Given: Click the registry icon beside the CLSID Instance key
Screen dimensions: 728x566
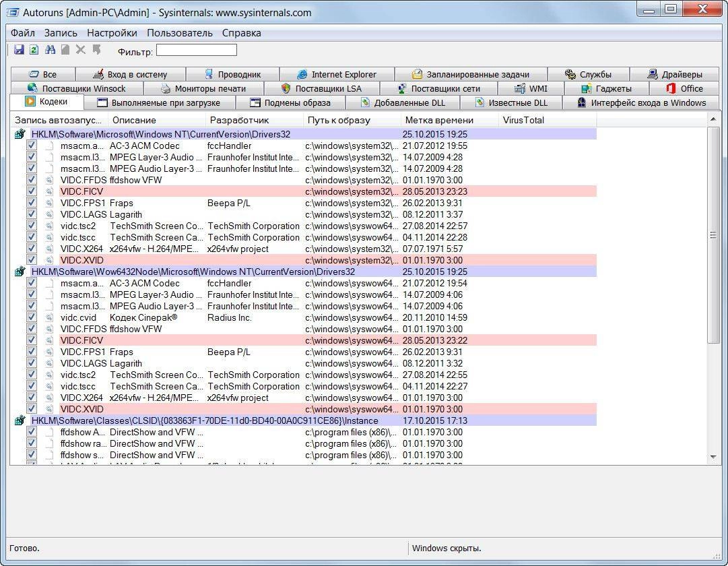Looking at the screenshot, I should 20,420.
